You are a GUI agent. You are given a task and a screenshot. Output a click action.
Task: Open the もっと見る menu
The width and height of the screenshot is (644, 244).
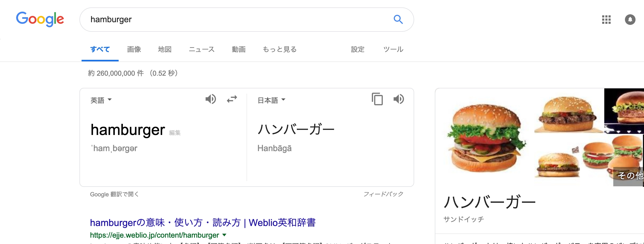[x=280, y=49]
